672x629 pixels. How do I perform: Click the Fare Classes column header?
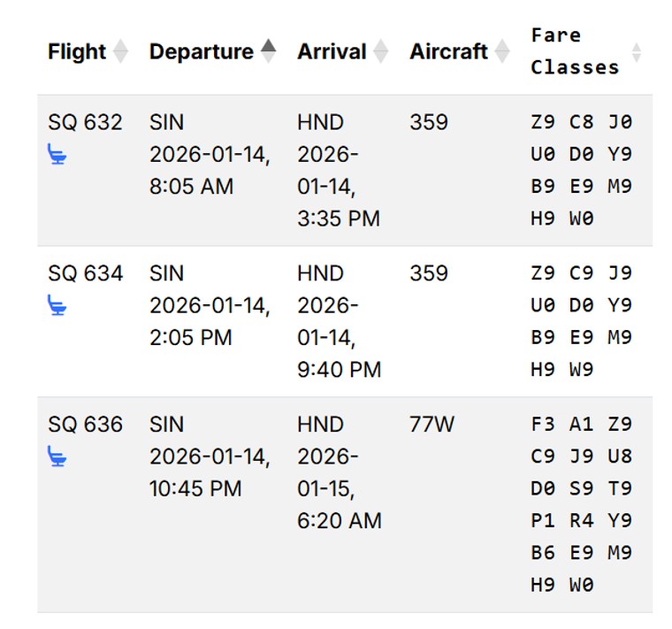[x=575, y=51]
